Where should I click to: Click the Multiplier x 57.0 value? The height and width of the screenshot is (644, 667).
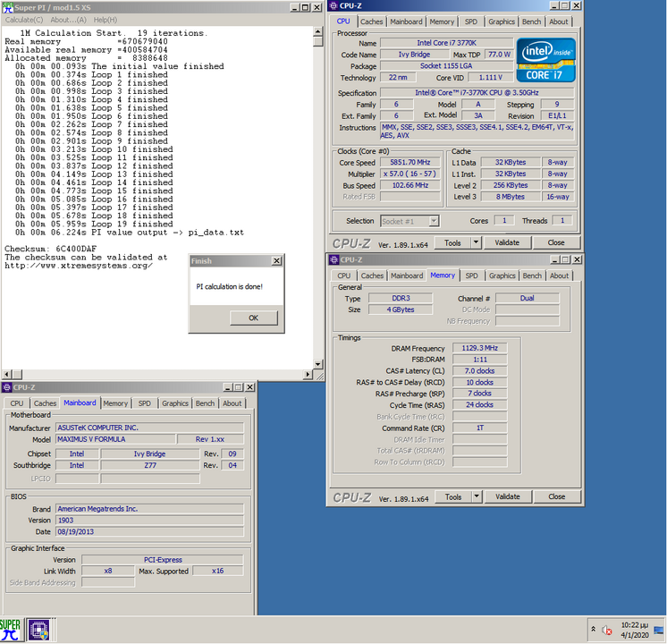tap(410, 174)
